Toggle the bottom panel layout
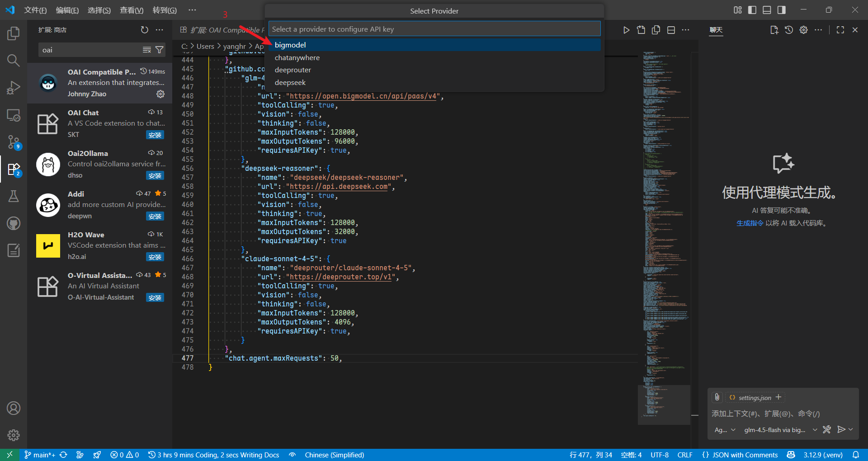The image size is (868, 461). pos(767,10)
